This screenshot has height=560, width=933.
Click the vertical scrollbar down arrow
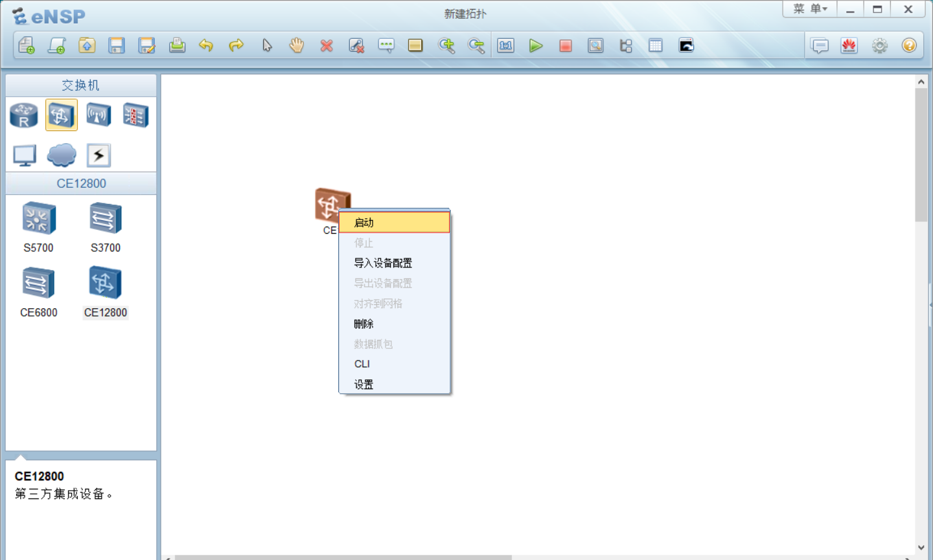pos(921,547)
